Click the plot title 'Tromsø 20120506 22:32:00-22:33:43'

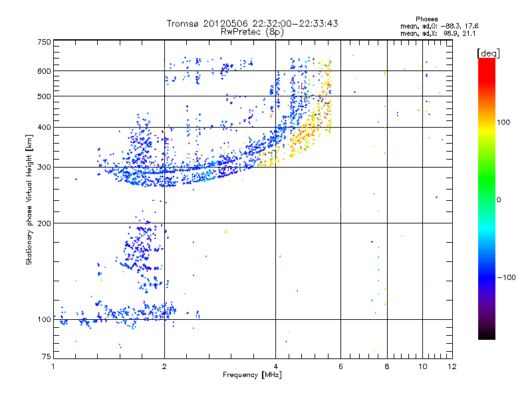pyautogui.click(x=252, y=23)
